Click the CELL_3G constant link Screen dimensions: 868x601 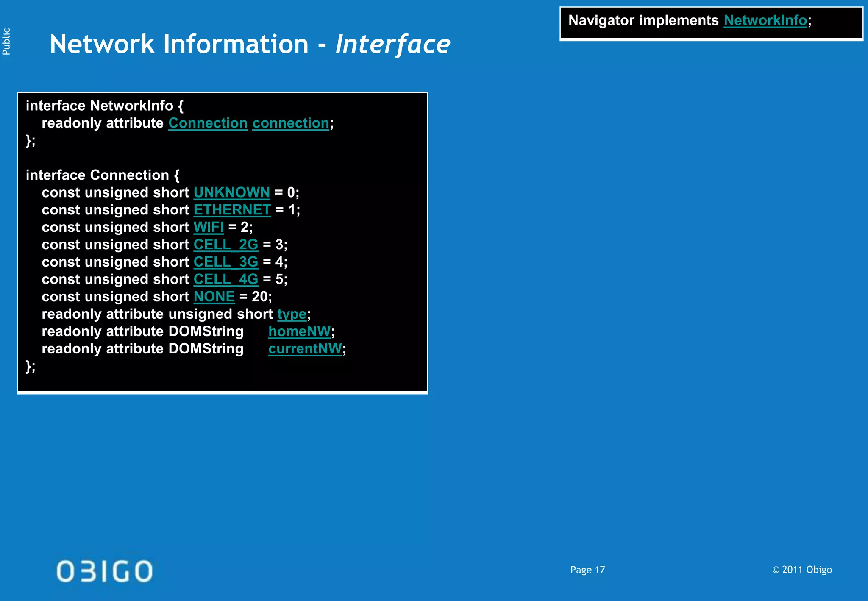(226, 262)
